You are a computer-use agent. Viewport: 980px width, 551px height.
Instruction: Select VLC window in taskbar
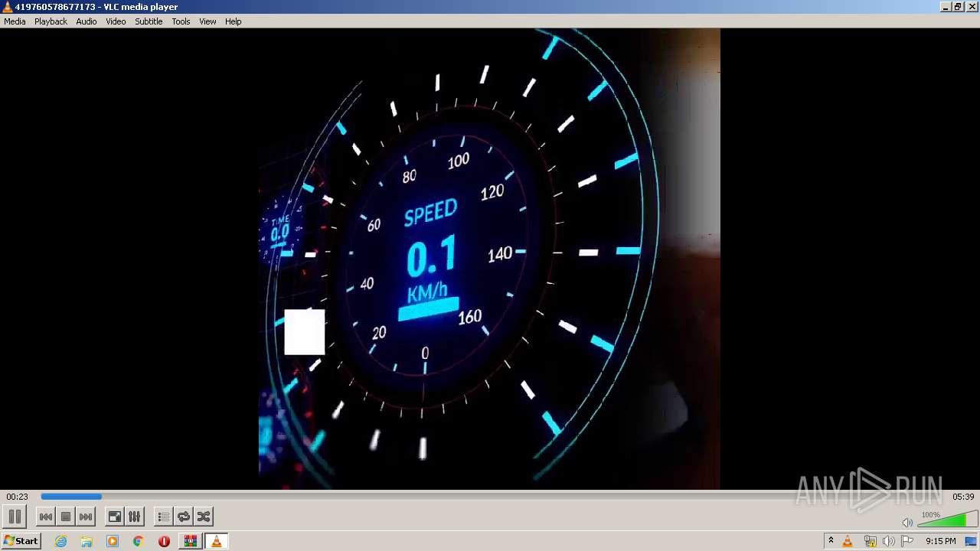[217, 541]
